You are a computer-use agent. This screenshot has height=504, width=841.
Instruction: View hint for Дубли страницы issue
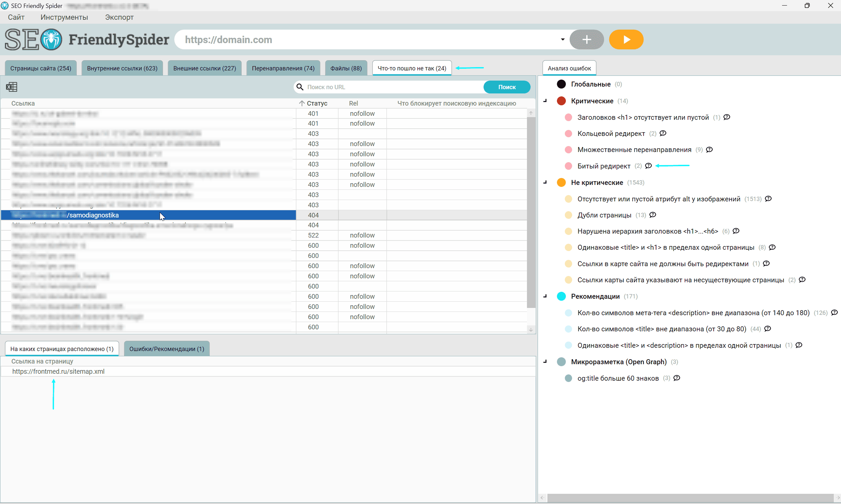653,214
